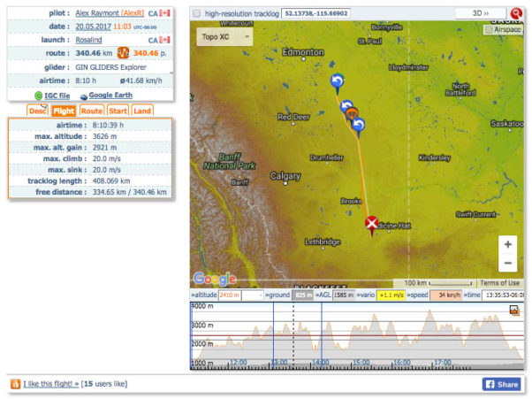Click the altitude value 2410 m field
Screen dimensions: 532x399
click(x=230, y=295)
